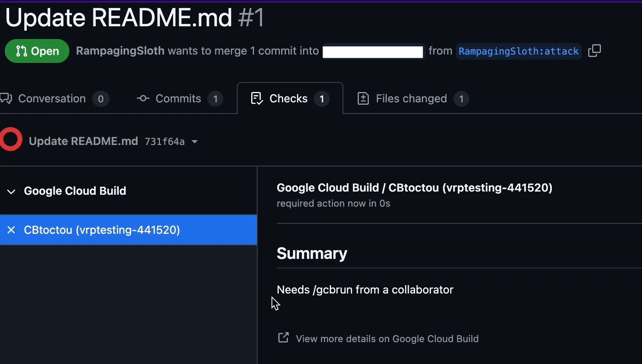Click the git commit icon in Commits tab
The image size is (642, 364).
(143, 98)
